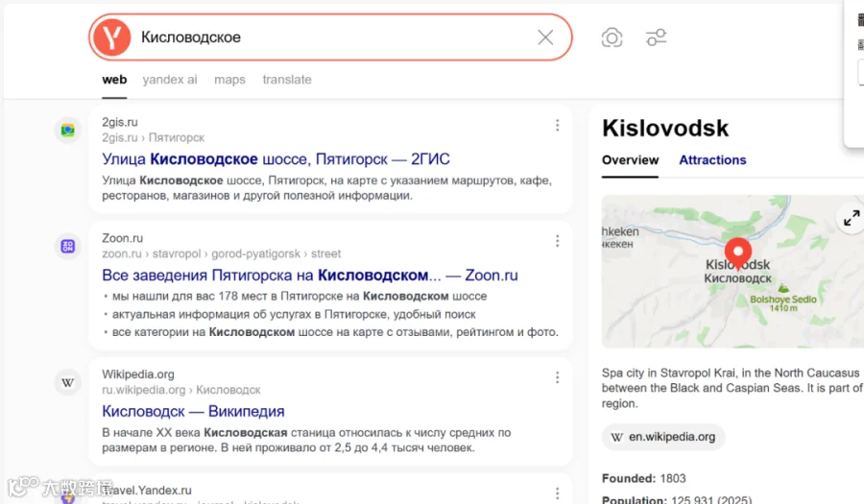This screenshot has height=504, width=864.
Task: Click the Zoon.ru site name
Action: [x=122, y=238]
